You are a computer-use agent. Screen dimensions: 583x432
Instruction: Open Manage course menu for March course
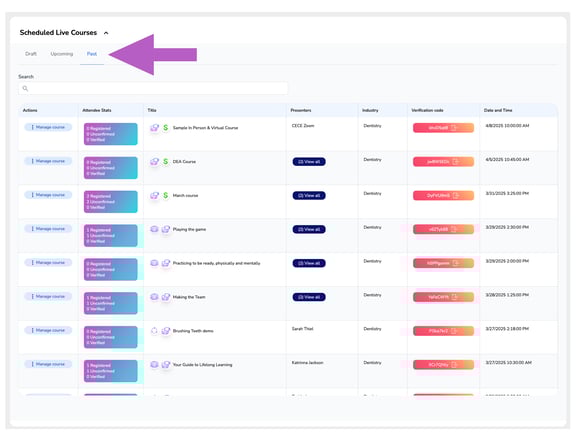[48, 195]
